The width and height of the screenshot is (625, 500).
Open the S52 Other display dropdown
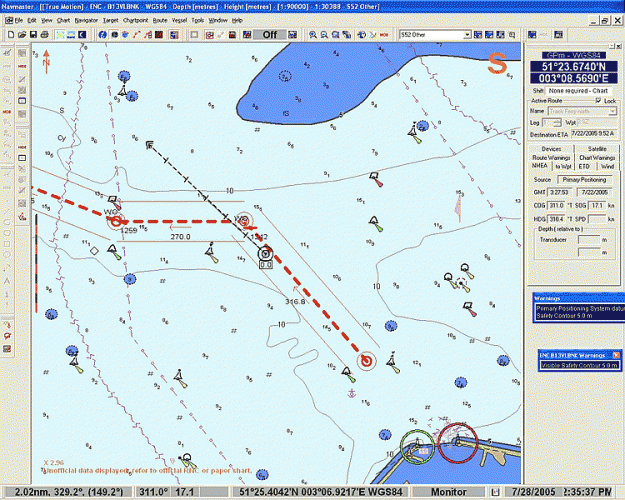point(465,34)
